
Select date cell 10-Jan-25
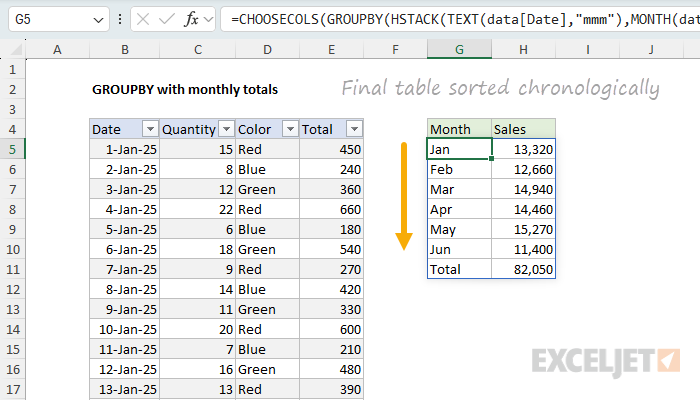pyautogui.click(x=125, y=329)
